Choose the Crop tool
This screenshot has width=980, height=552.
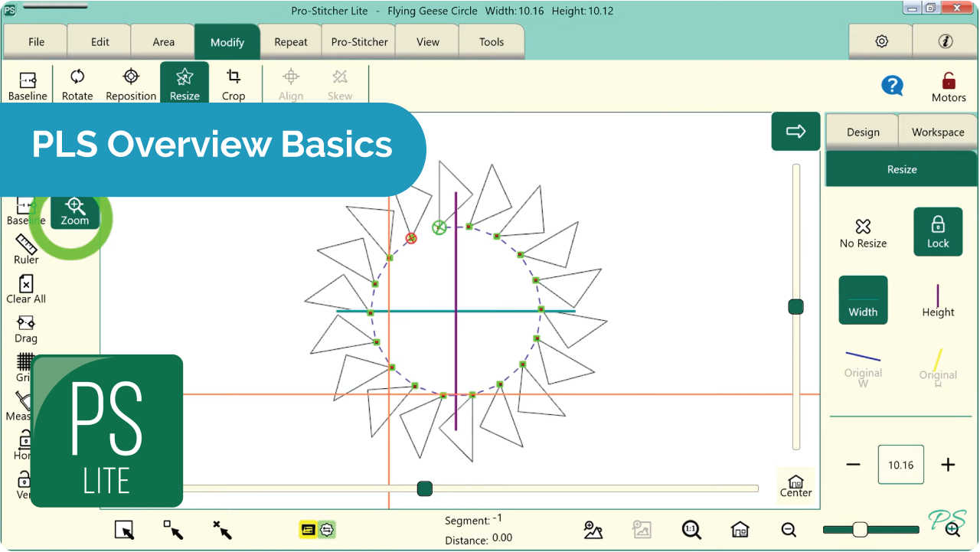click(234, 84)
